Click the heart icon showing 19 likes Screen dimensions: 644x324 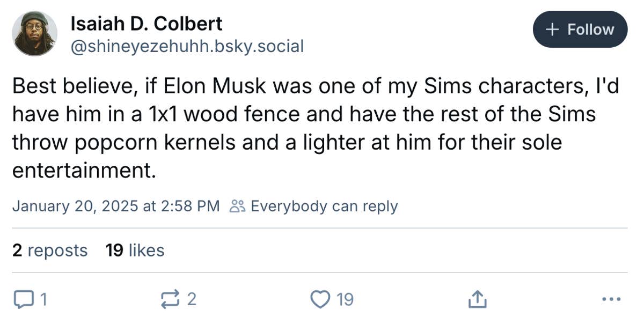(330, 299)
